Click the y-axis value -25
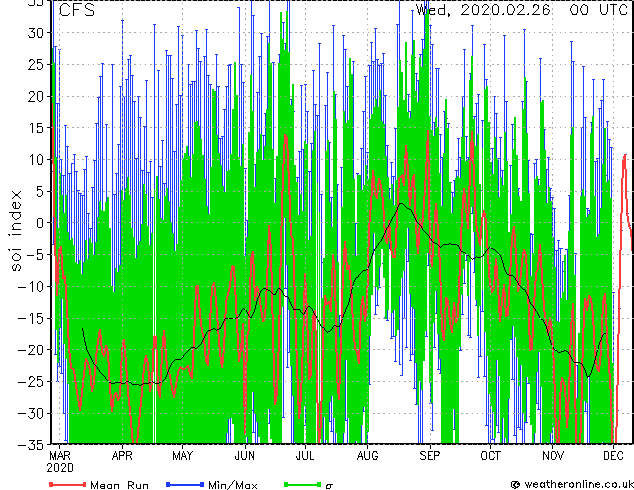 pyautogui.click(x=30, y=382)
